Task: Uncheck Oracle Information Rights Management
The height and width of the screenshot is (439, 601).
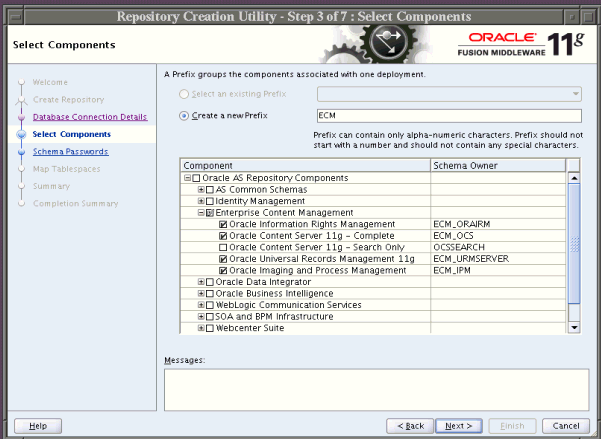Action: tap(223, 224)
